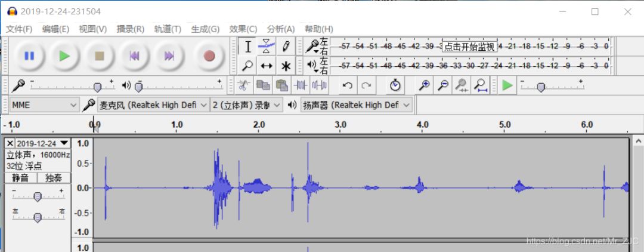Click the vertical scrollbar up arrow

[639, 142]
